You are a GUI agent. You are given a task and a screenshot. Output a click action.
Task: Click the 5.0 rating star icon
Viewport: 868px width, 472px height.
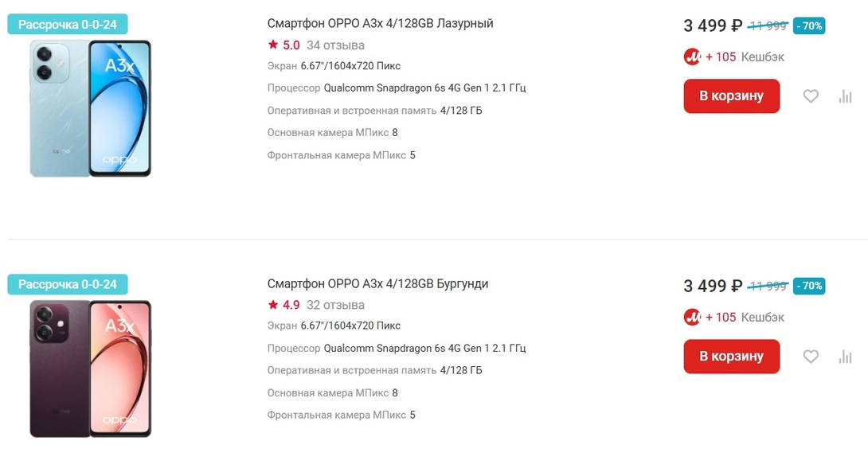tap(273, 45)
